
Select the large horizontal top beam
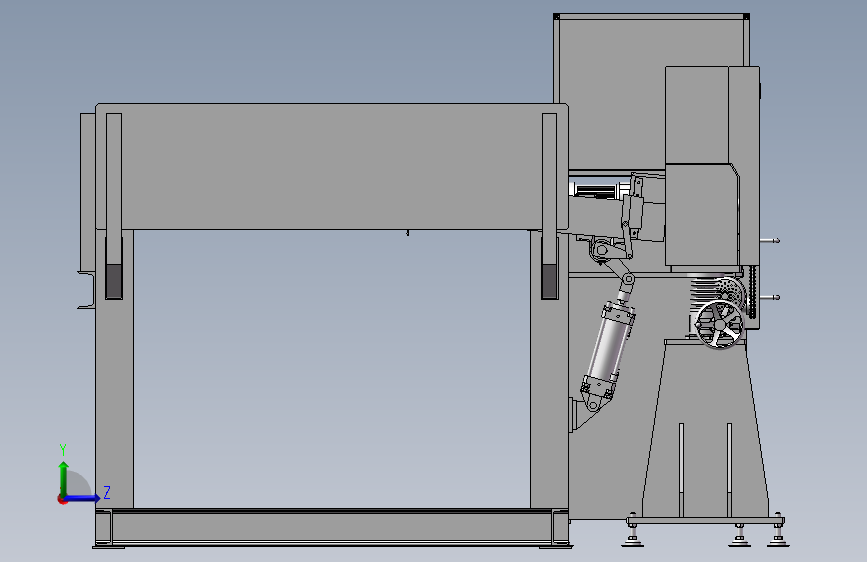pyautogui.click(x=332, y=166)
